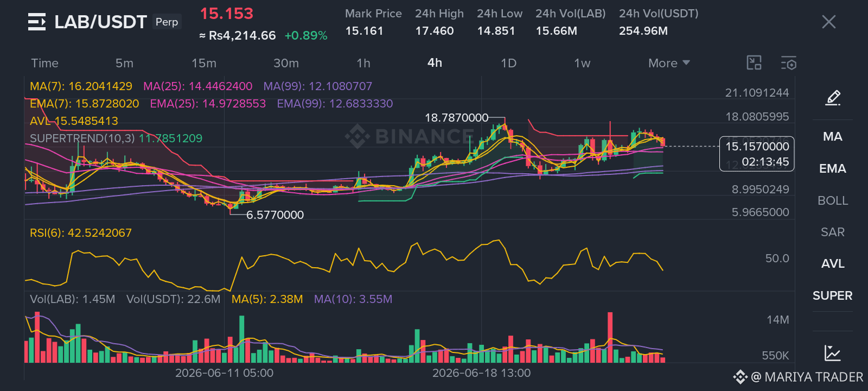Switch to the Time chart tab

[44, 63]
